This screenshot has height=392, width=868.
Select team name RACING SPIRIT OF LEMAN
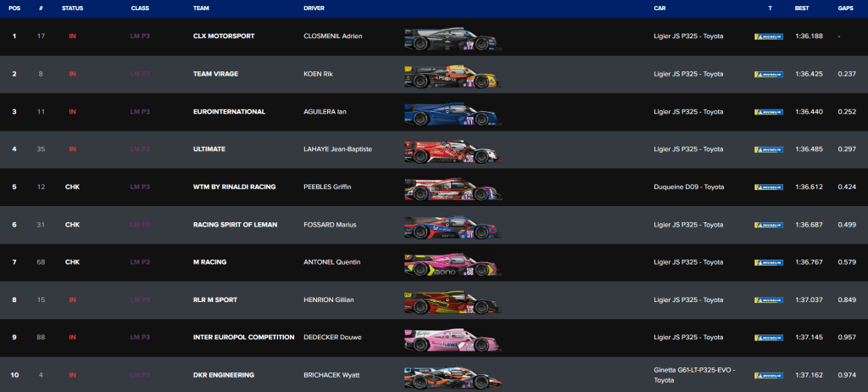click(236, 225)
